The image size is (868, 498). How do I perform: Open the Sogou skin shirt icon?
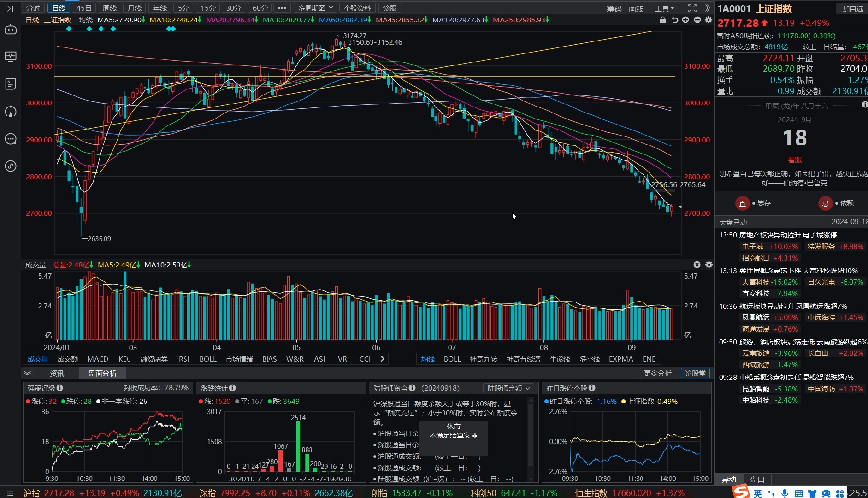pos(812,493)
